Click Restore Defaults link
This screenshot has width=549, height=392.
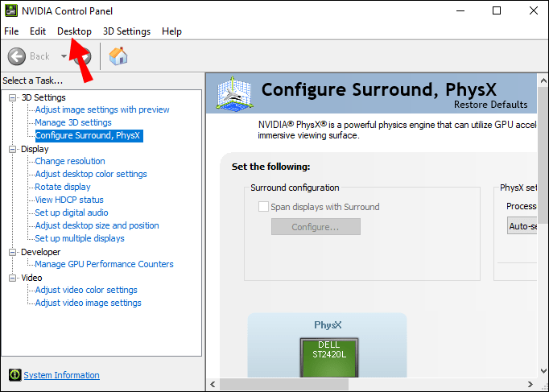point(490,105)
